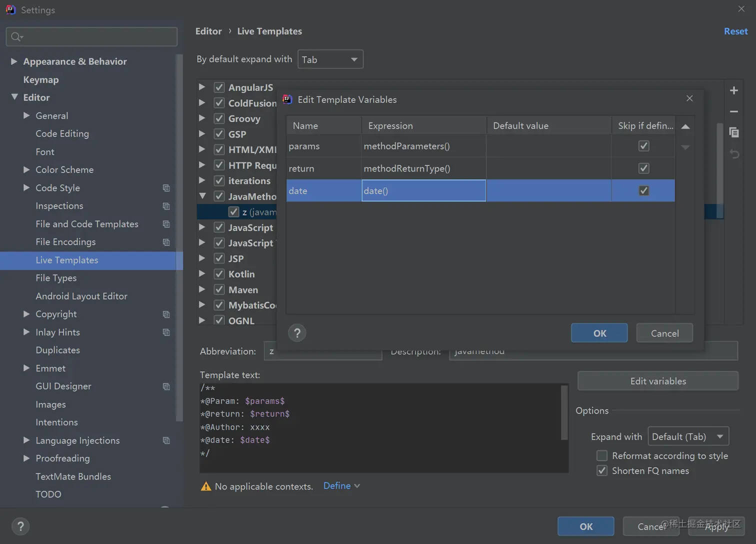The height and width of the screenshot is (544, 756).
Task: Select the params variable name cell
Action: (x=324, y=146)
